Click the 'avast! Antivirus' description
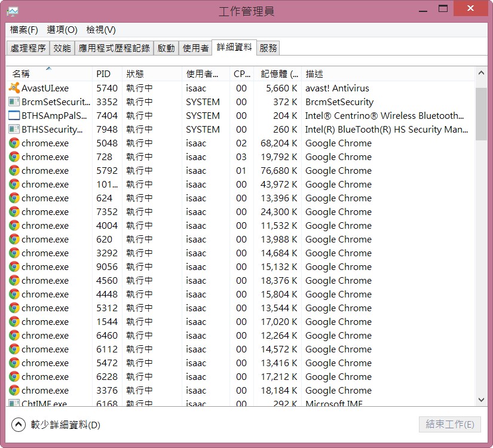Screen dimensions: 493x448 337,88
